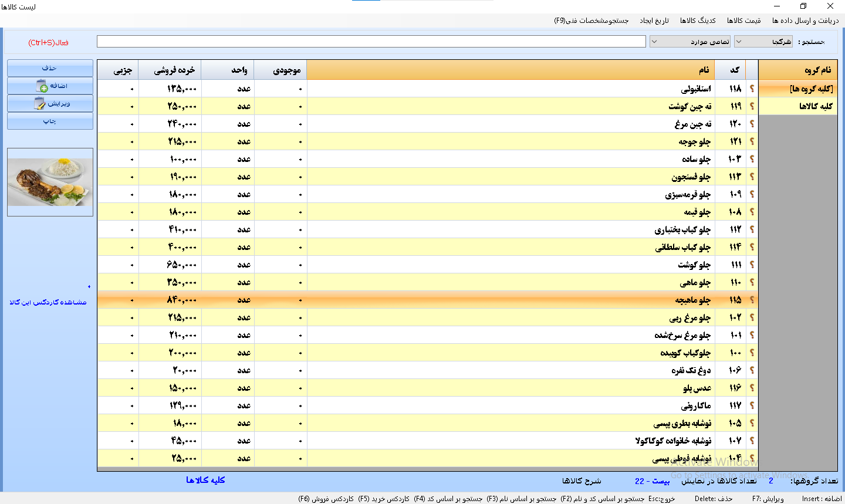Screen dimensions: 845x504
Task: Expand the تمامی موارد filter dropdown
Action: pyautogui.click(x=690, y=42)
